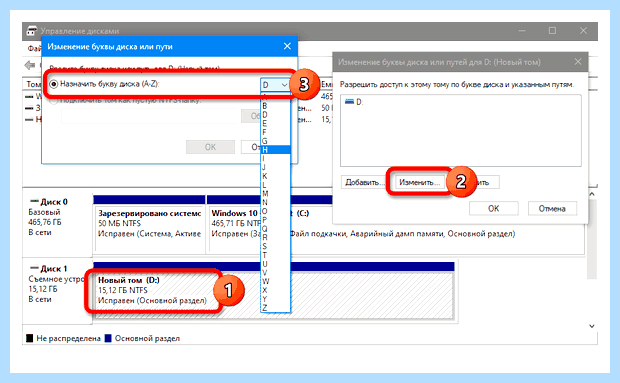The width and height of the screenshot is (620, 383).
Task: Select the D: entry in the access paths list
Action: point(354,102)
